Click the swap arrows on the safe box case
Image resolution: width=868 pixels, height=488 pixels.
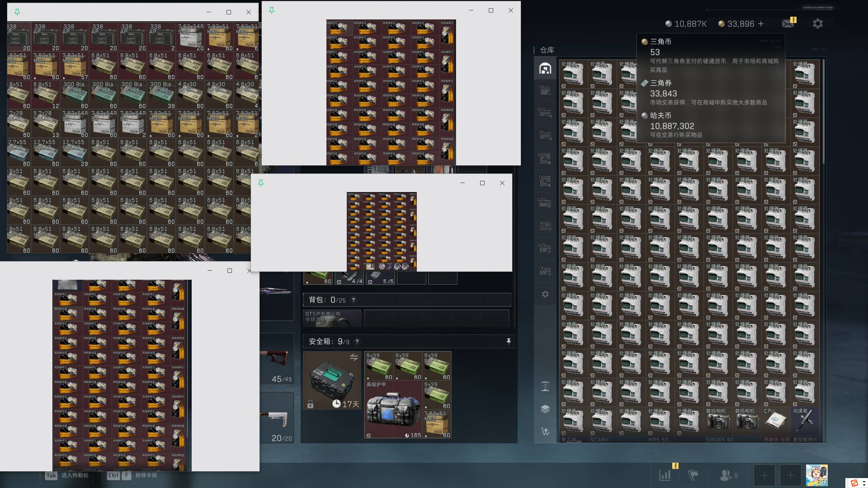point(354,357)
